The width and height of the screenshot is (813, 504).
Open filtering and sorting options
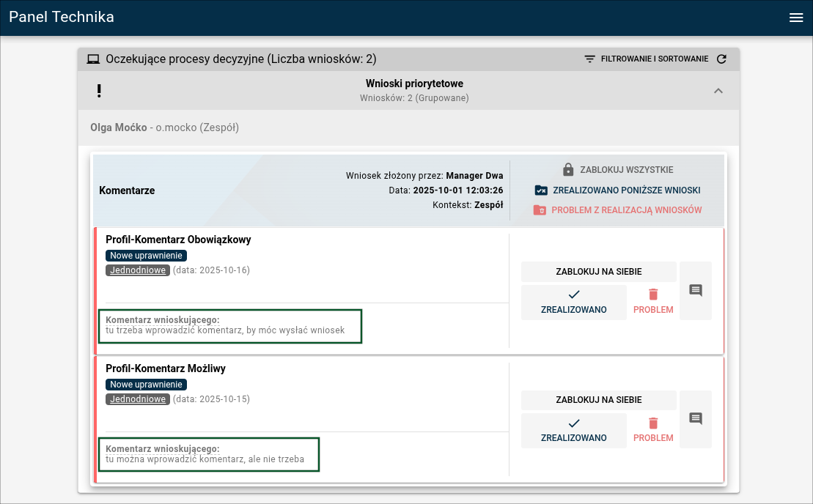coord(646,59)
